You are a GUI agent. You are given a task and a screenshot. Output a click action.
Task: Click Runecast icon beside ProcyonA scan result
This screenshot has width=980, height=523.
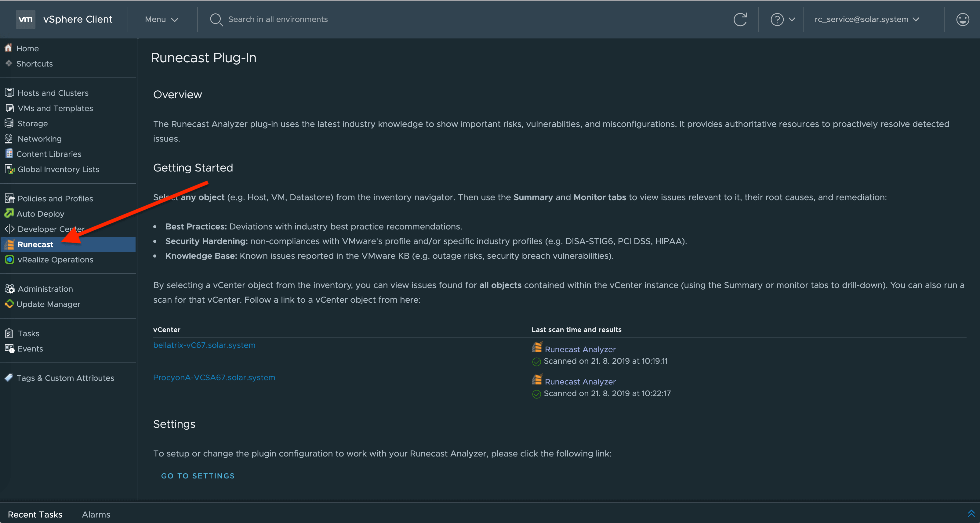537,380
